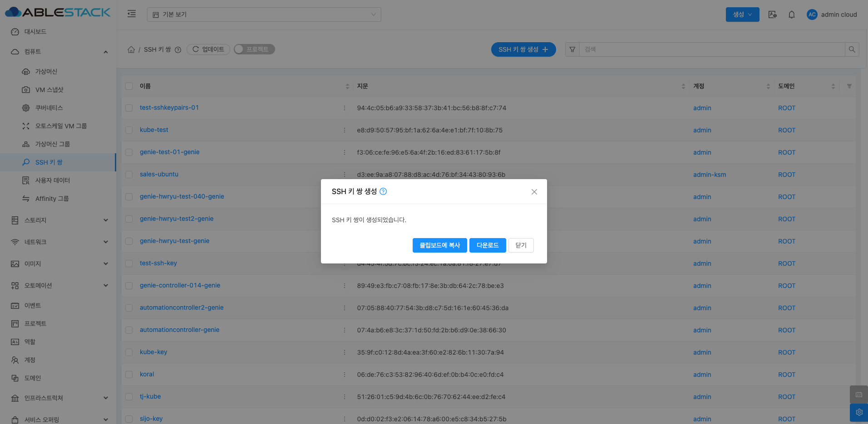Click the image-add icon beside the bell
This screenshot has height=424, width=868.
point(772,15)
